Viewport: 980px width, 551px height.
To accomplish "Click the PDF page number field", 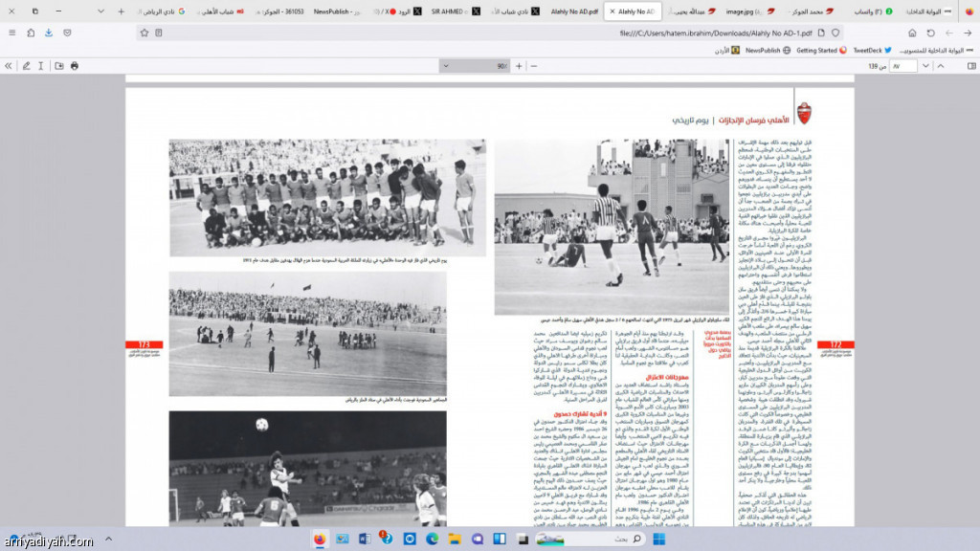I will pos(902,66).
